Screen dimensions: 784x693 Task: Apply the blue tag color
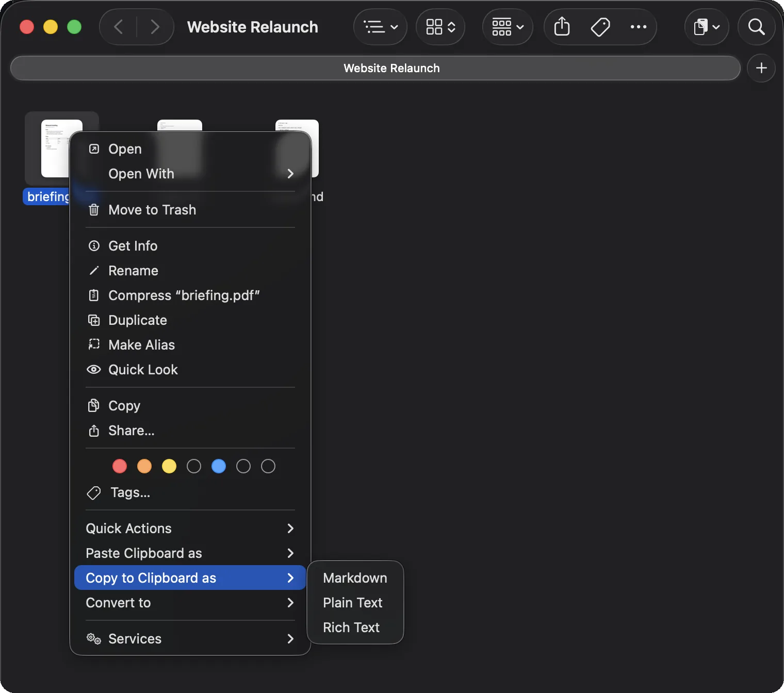coord(219,467)
